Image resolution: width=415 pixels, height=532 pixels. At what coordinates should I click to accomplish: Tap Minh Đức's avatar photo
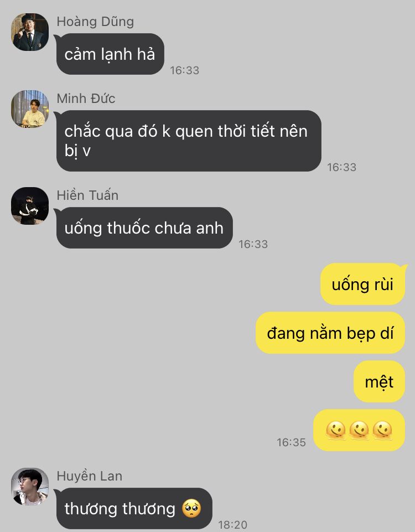pos(30,109)
